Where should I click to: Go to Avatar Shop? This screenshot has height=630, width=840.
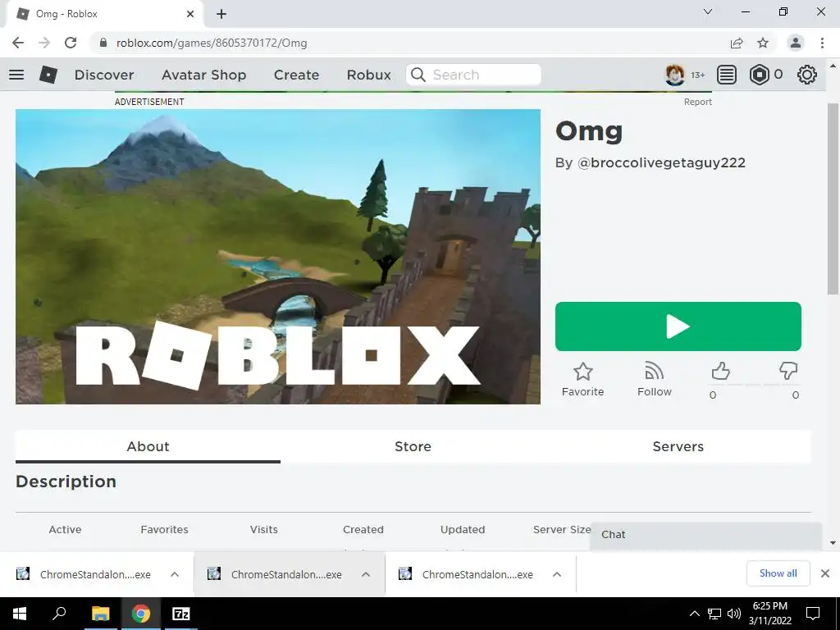pyautogui.click(x=203, y=75)
